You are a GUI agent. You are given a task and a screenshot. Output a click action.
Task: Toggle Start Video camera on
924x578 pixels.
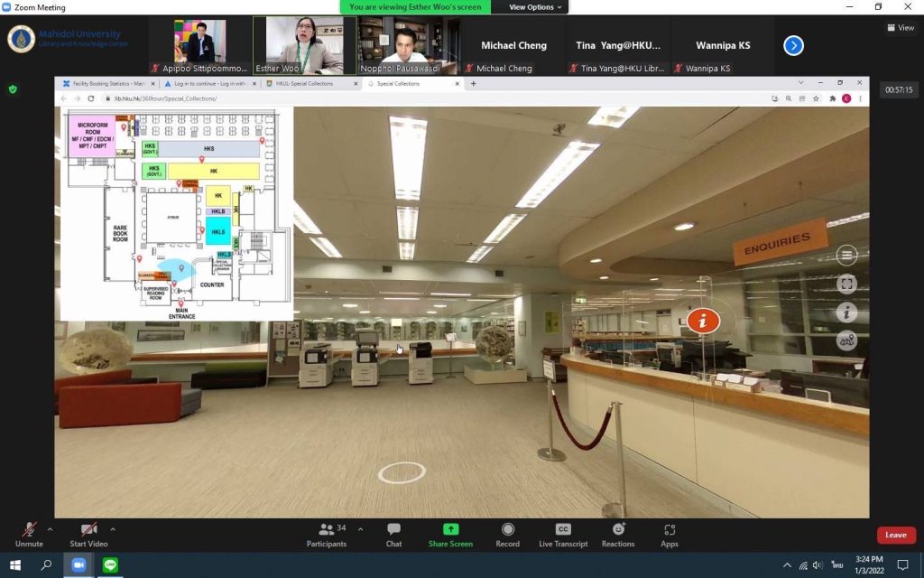88,534
